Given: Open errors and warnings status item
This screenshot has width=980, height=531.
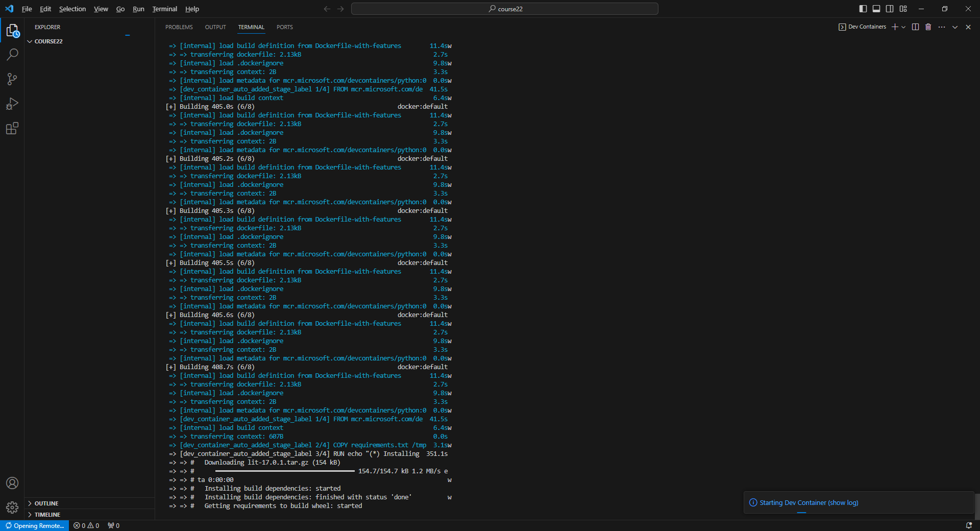Looking at the screenshot, I should coord(86,526).
